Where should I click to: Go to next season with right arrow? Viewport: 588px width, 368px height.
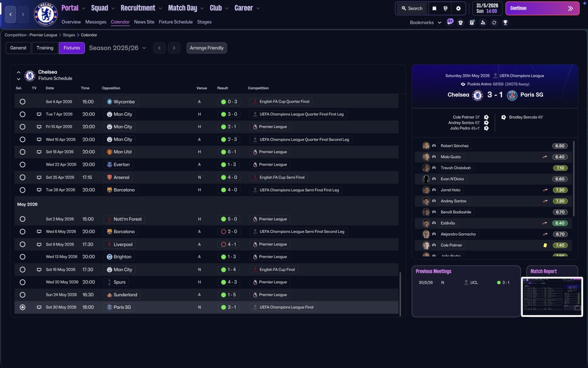click(x=174, y=48)
